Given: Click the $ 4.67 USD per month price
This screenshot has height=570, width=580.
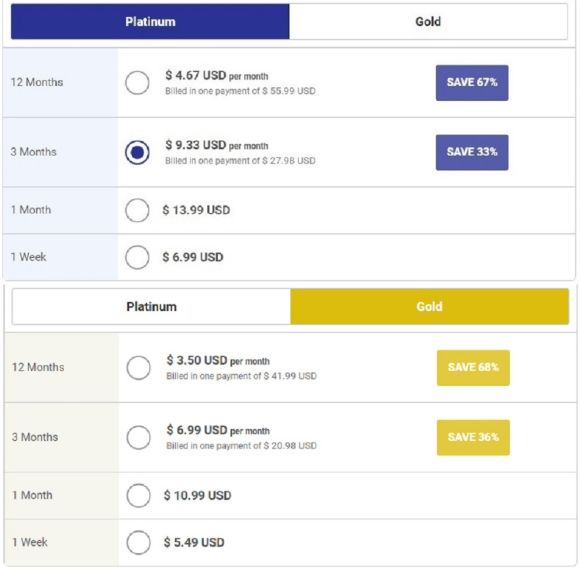Looking at the screenshot, I should 217,75.
